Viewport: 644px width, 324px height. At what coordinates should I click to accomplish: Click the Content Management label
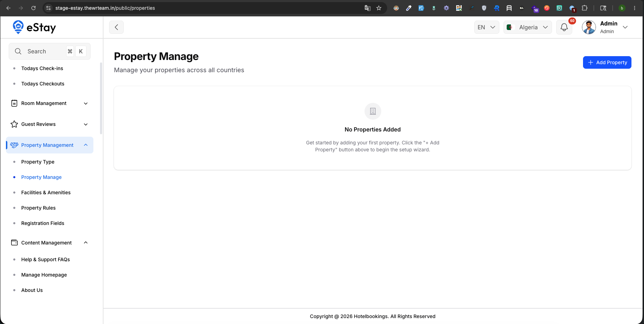click(x=46, y=243)
